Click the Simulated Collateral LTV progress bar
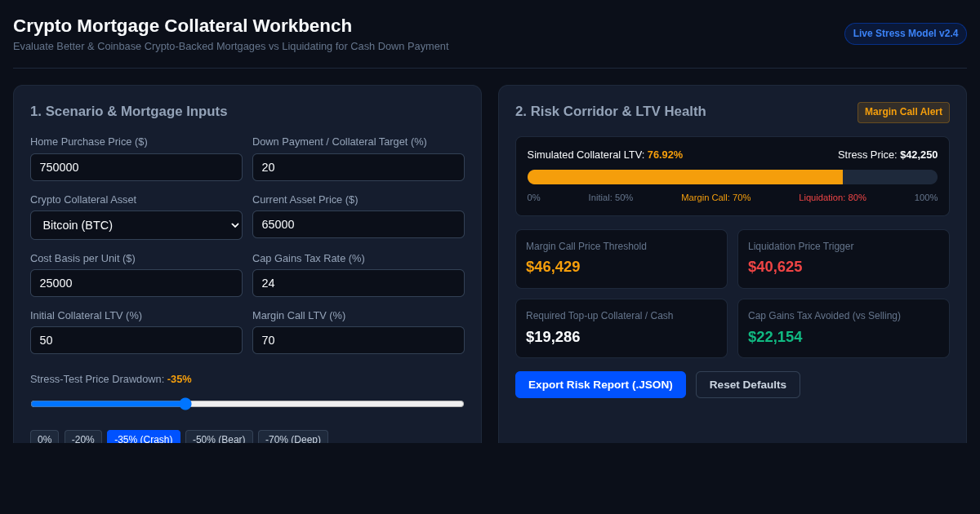This screenshot has height=514, width=980. 733,177
